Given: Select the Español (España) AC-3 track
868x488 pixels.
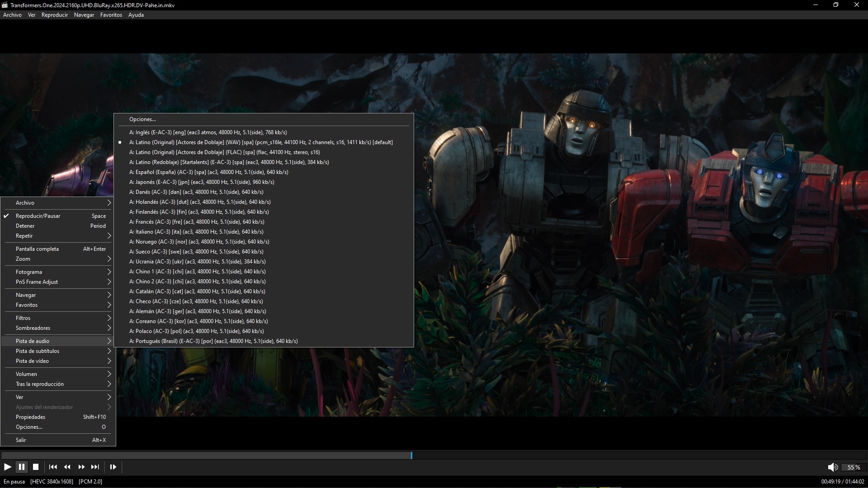Looking at the screenshot, I should [x=264, y=172].
